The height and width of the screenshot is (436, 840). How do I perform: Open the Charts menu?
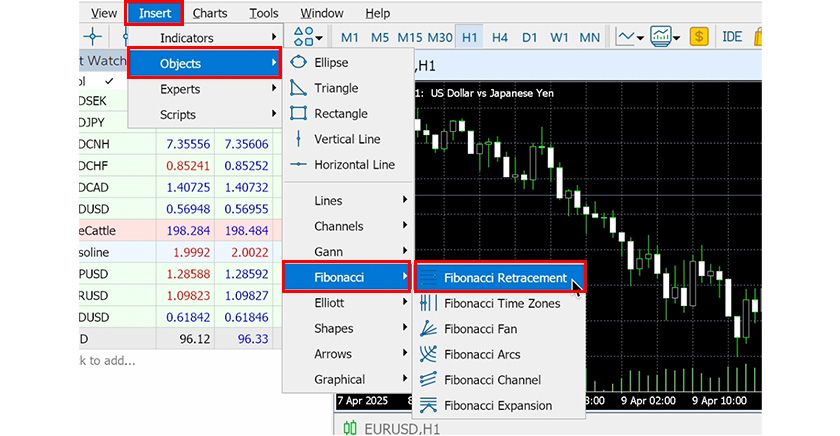coord(210,13)
